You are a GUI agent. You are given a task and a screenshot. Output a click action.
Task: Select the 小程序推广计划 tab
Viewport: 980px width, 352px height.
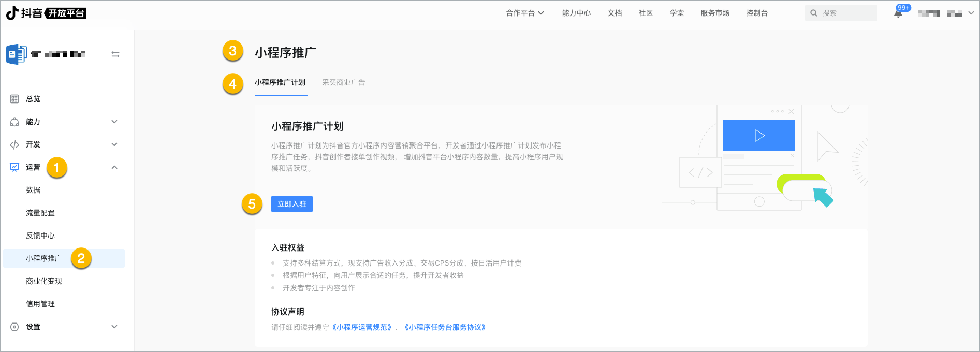pyautogui.click(x=280, y=82)
